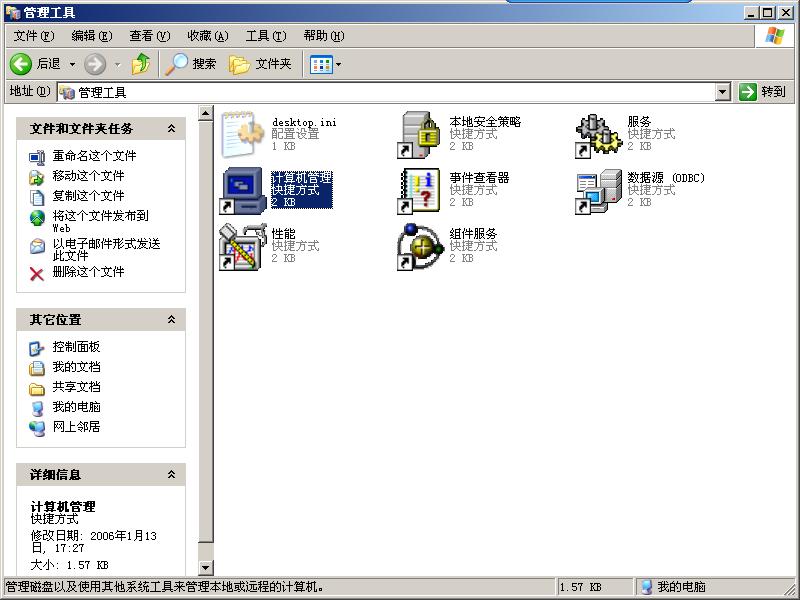Screen dimensions: 800x600
Task: Click the address field showing 管理工具
Action: click(386, 92)
